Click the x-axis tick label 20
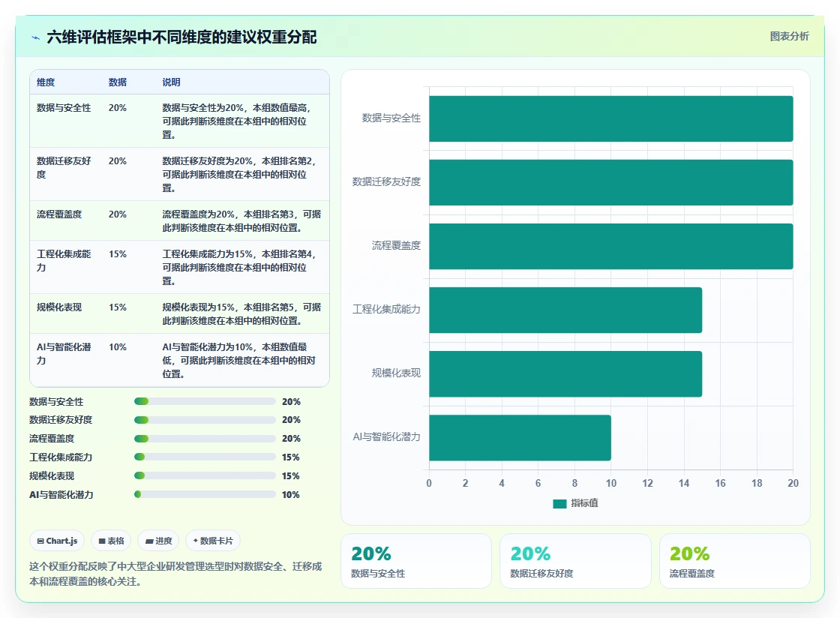 [x=793, y=483]
